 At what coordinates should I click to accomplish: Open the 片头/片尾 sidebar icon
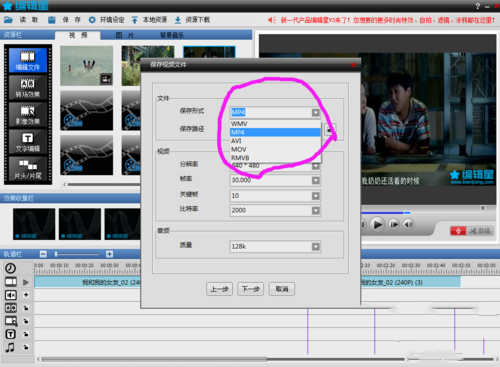pyautogui.click(x=28, y=169)
